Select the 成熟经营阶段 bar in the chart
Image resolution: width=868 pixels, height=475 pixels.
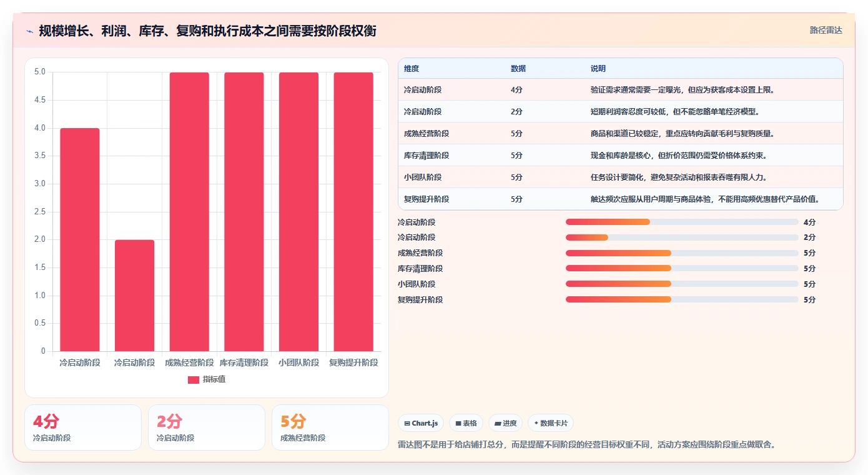[x=189, y=212]
